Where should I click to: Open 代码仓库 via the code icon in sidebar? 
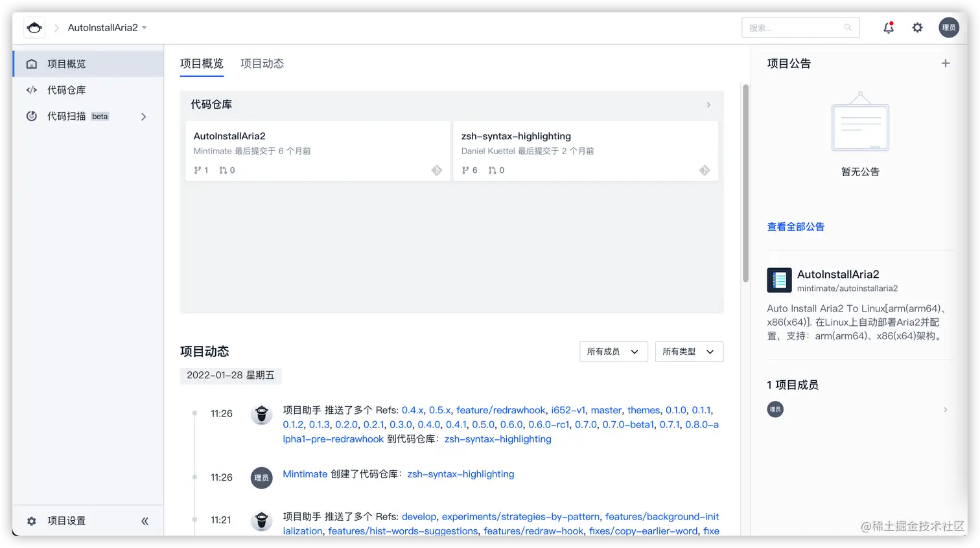pos(32,90)
